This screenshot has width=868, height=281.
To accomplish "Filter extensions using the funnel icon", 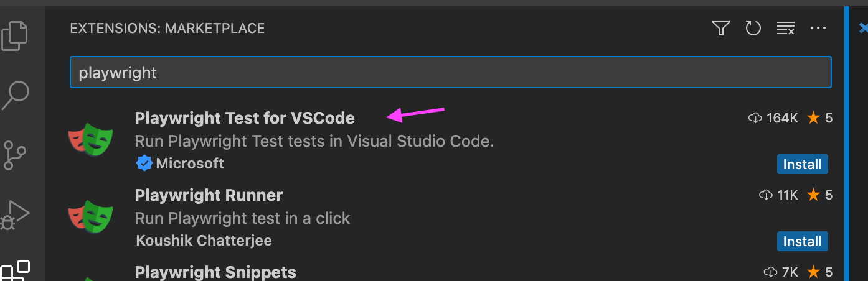I will [x=720, y=29].
